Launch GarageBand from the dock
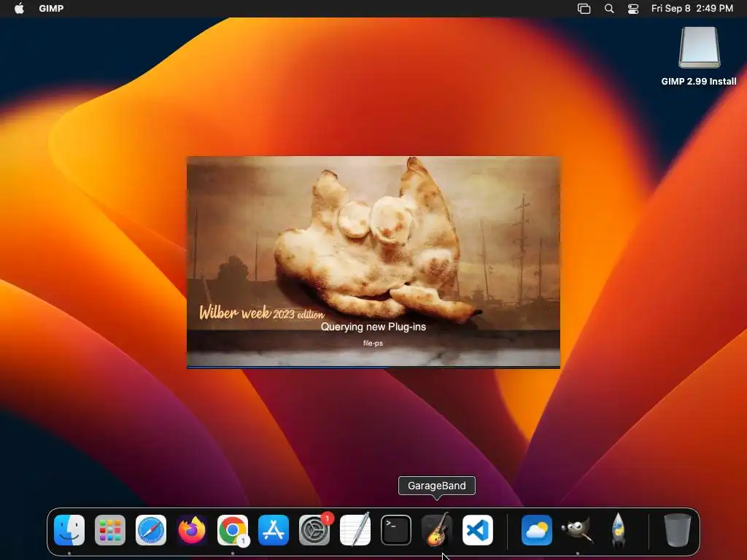This screenshot has width=747, height=560. pos(437,530)
